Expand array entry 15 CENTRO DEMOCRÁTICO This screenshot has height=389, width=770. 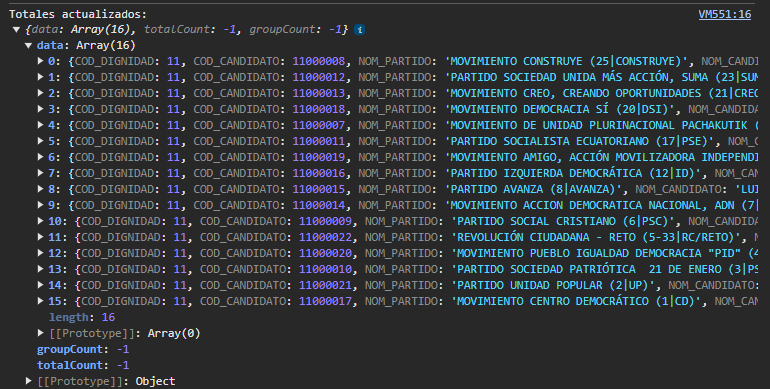pos(41,301)
